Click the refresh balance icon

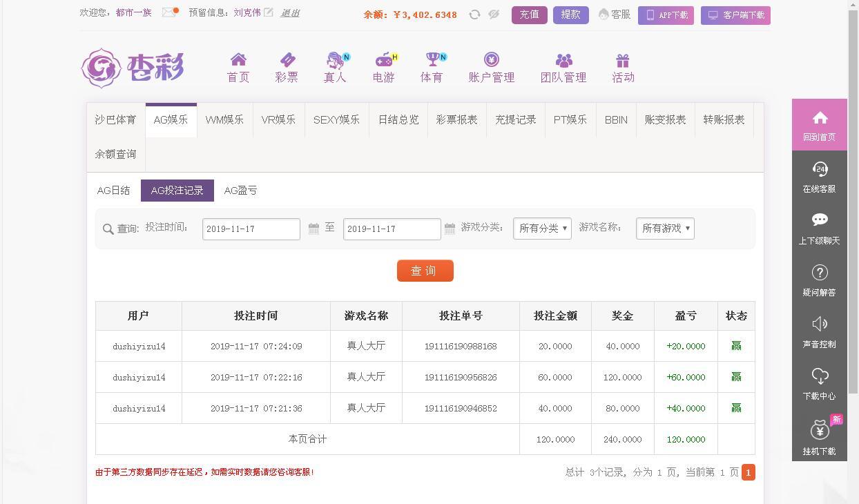click(474, 14)
